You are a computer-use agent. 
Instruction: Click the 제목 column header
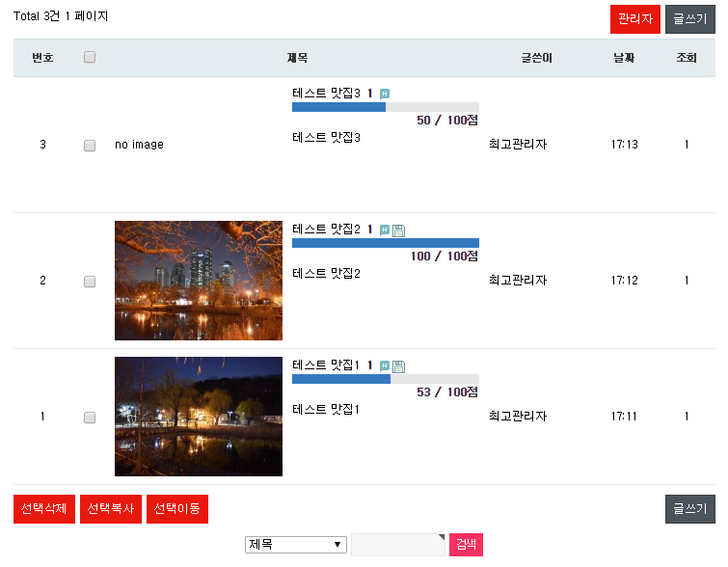point(297,58)
